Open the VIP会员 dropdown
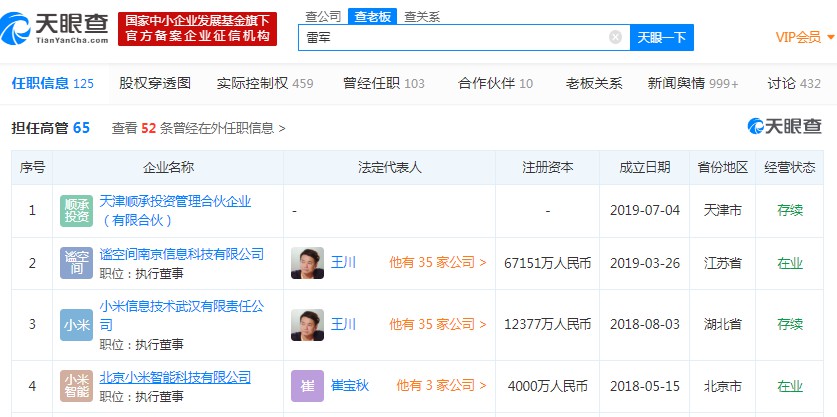The image size is (837, 417). (804, 37)
